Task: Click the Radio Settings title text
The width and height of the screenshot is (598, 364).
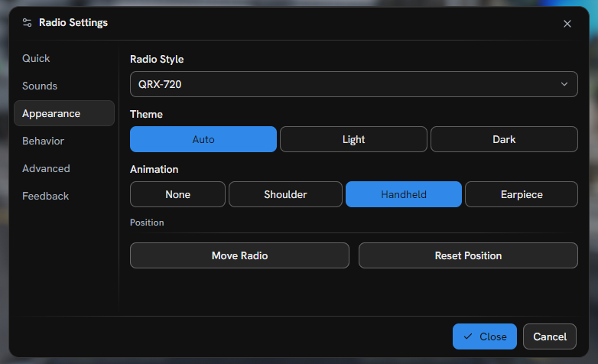Action: [73, 22]
